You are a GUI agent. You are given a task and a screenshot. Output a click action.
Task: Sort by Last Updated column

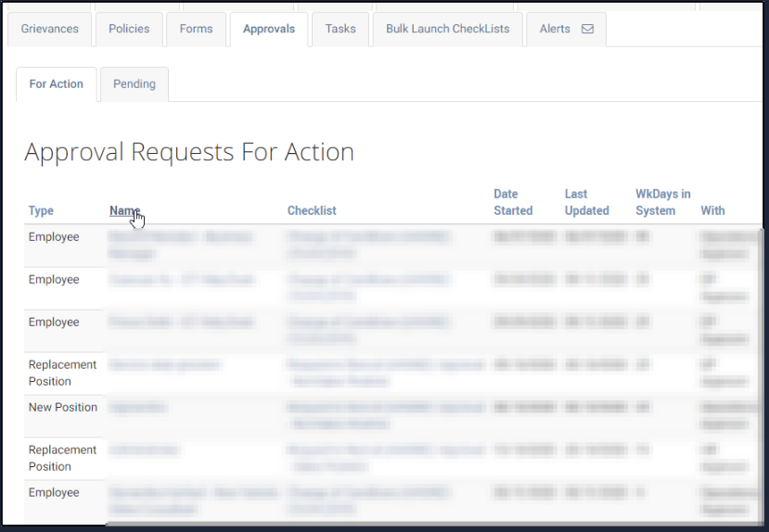click(586, 202)
